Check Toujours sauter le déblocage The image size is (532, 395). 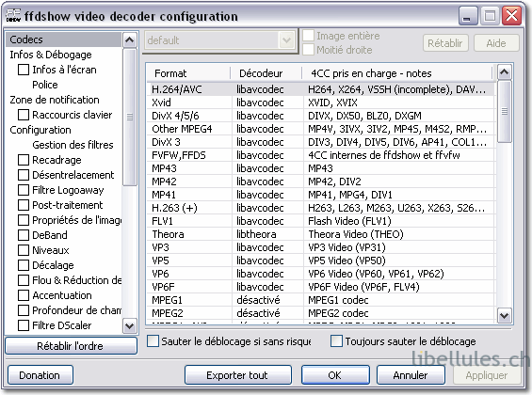(336, 340)
